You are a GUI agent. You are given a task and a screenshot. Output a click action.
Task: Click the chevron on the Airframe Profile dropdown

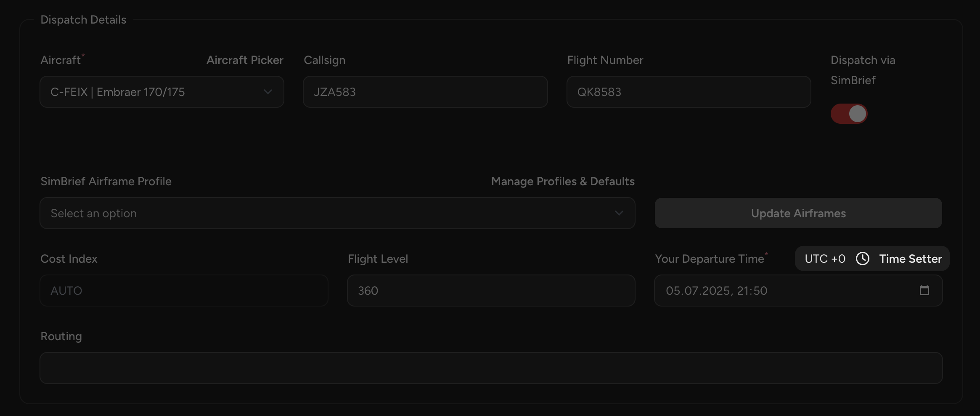point(619,213)
